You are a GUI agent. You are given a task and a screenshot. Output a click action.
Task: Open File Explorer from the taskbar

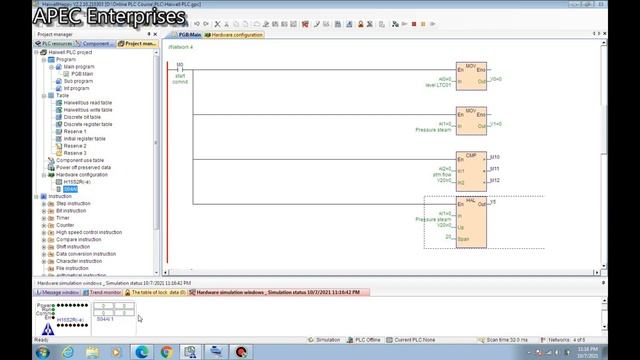click(x=92, y=352)
